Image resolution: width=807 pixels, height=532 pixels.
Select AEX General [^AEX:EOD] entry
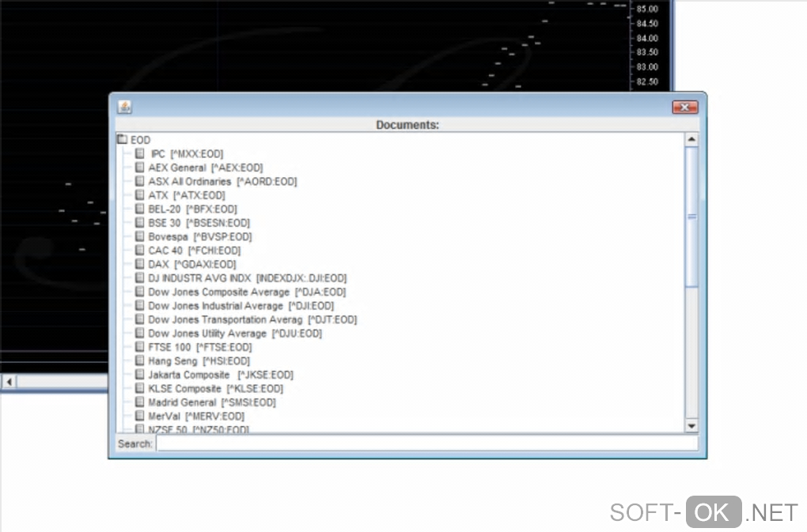pos(206,168)
